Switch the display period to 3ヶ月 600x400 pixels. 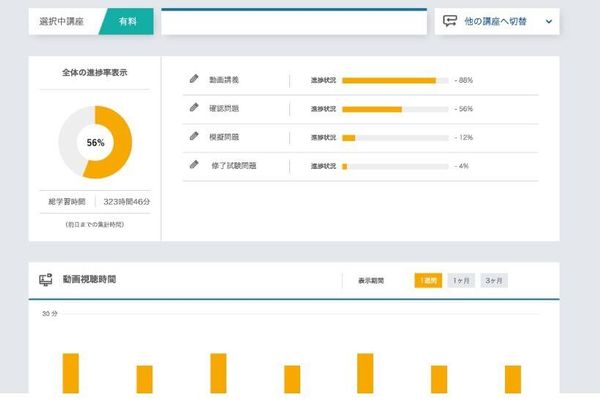click(x=494, y=281)
